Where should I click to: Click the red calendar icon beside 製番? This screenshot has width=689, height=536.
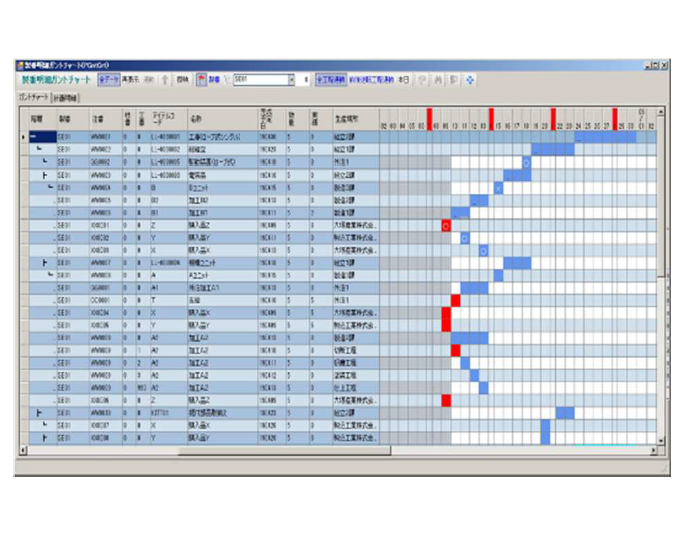pos(200,79)
